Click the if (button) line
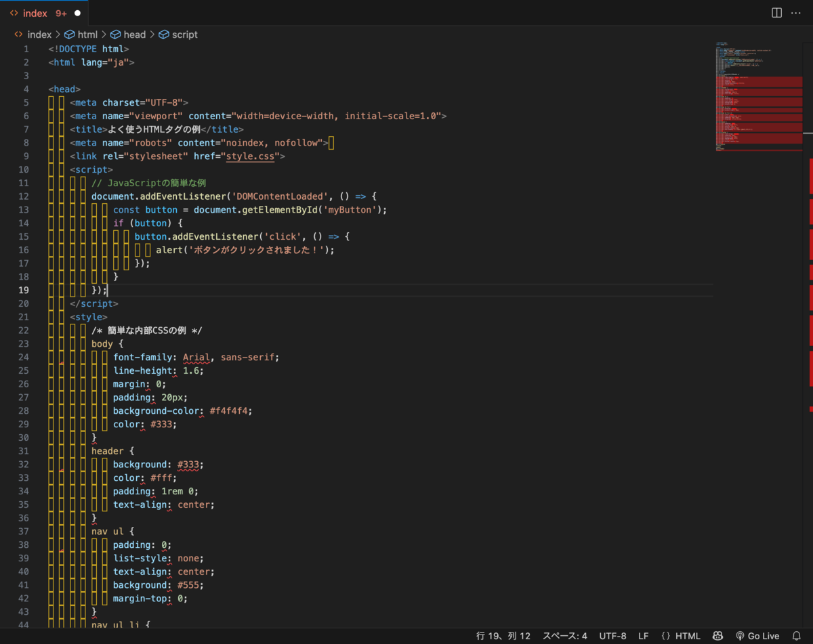 point(148,223)
